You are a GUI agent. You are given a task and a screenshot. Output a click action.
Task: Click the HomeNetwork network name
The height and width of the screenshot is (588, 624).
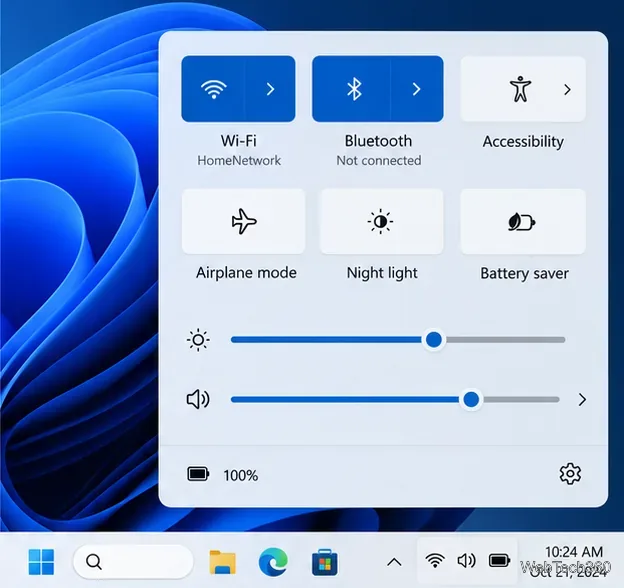(239, 161)
